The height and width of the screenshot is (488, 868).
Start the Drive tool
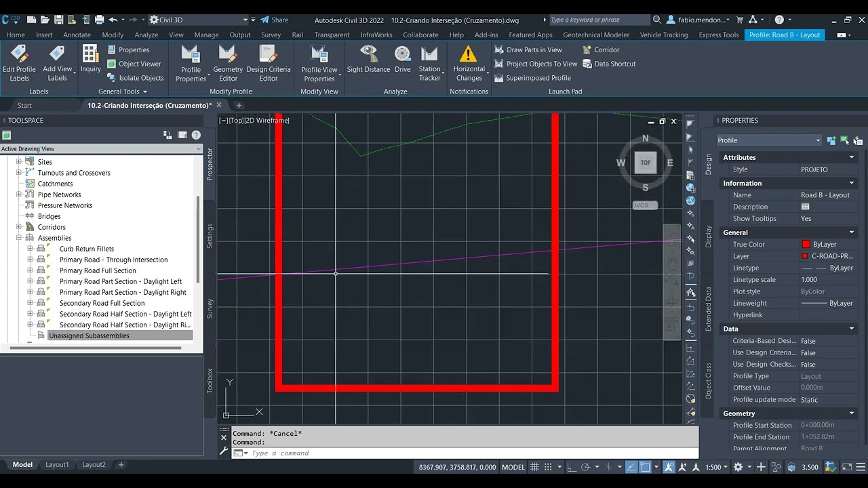[403, 59]
